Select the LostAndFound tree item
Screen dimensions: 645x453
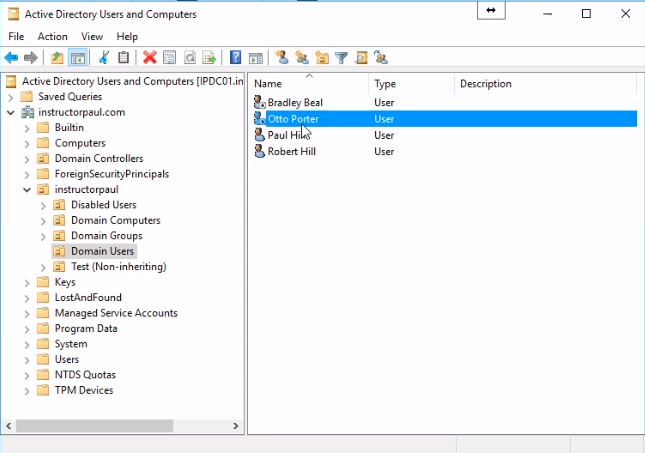pos(88,297)
